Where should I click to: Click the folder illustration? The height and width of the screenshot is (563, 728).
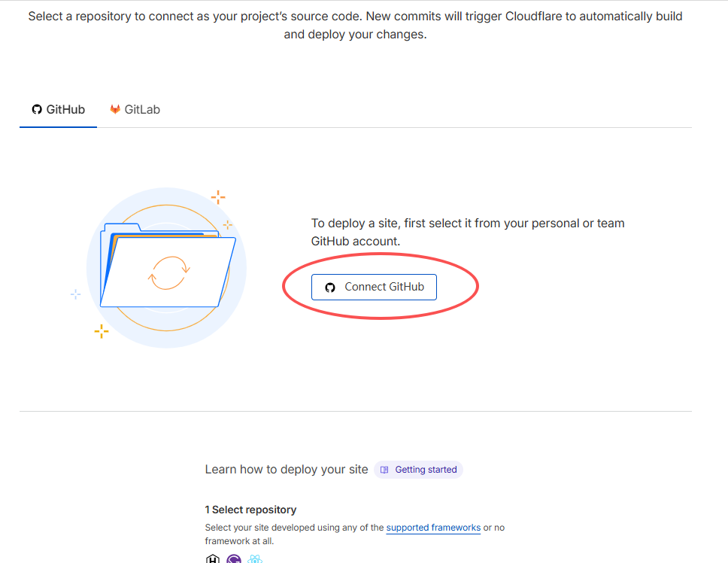[167, 267]
